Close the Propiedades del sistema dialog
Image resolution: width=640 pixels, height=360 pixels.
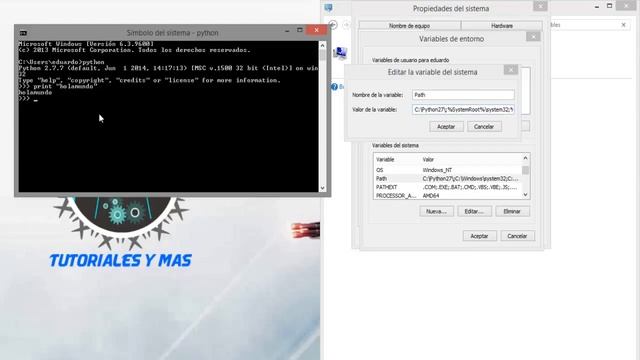(540, 6)
